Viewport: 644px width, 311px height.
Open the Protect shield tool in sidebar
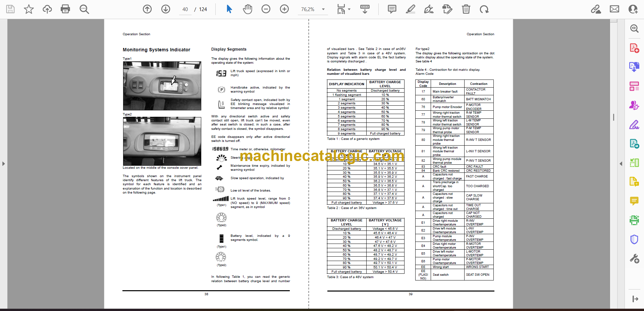pos(634,239)
